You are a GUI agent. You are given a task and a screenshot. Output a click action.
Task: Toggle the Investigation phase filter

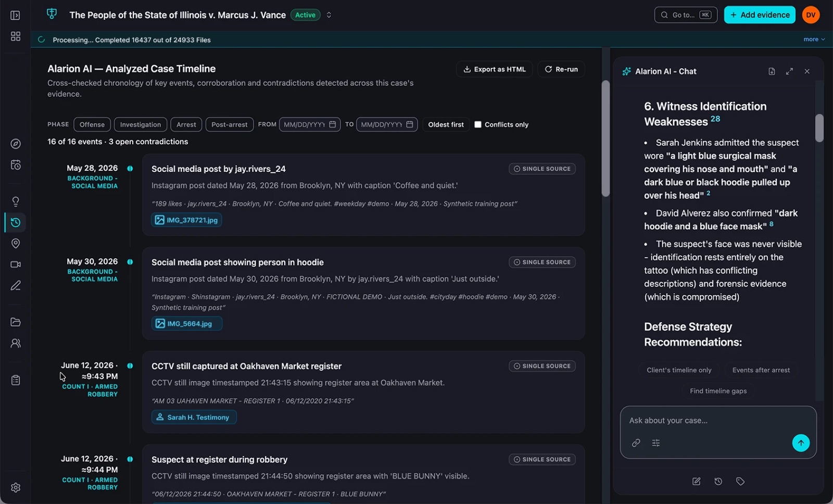tap(141, 124)
